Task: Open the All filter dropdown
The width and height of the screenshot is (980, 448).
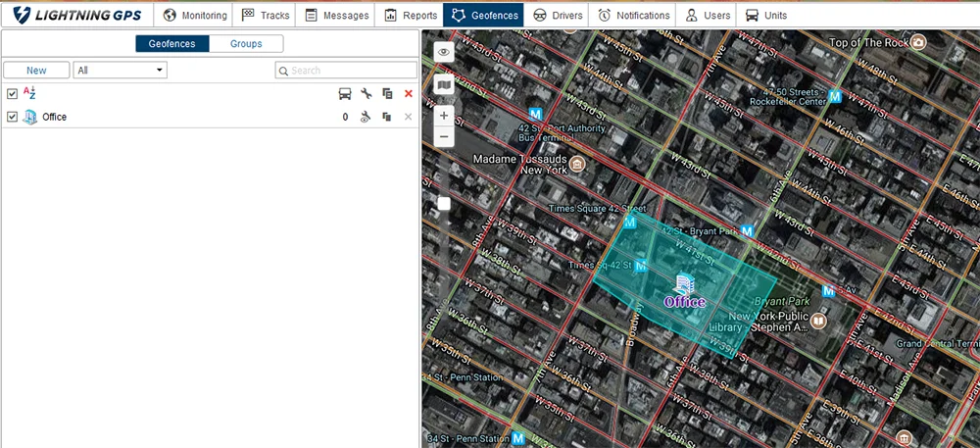Action: [x=120, y=71]
